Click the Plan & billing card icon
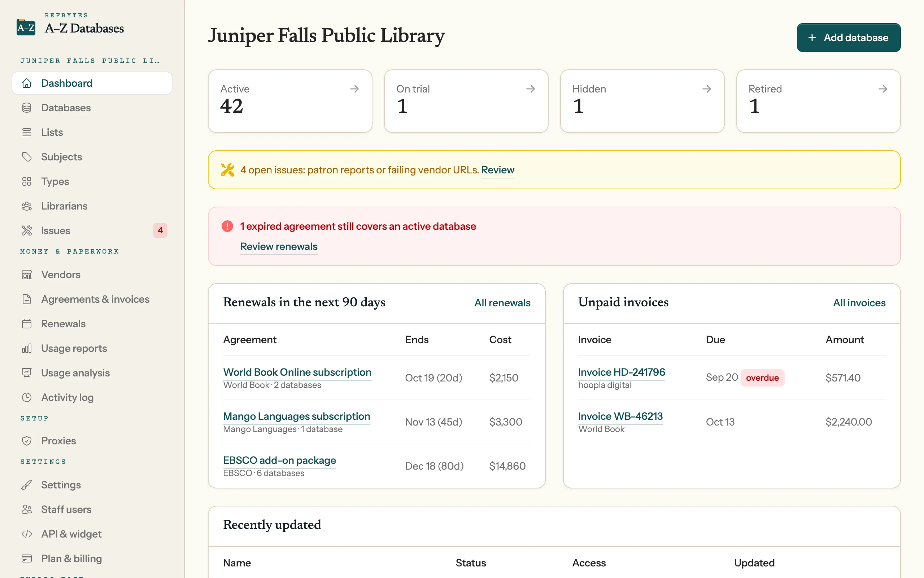 (27, 558)
